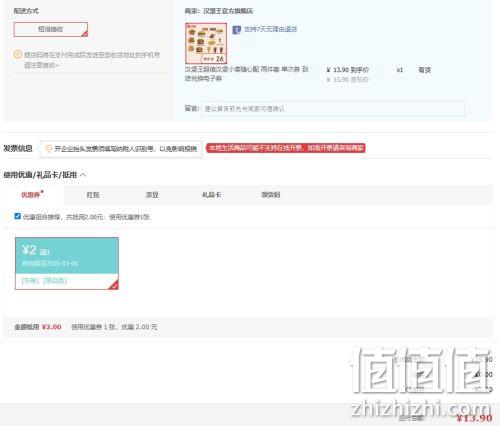Select the 短信接收 delivery option

pyautogui.click(x=51, y=29)
